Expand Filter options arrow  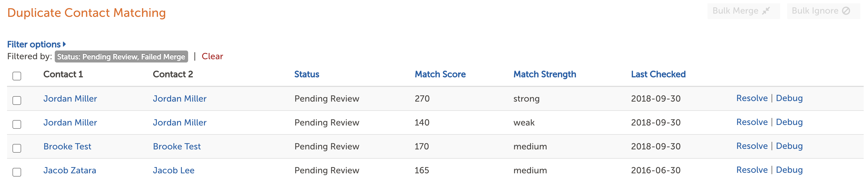coord(64,44)
